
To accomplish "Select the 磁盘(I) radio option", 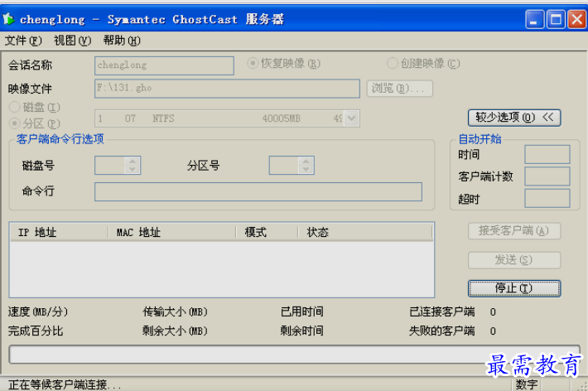I will [x=34, y=108].
